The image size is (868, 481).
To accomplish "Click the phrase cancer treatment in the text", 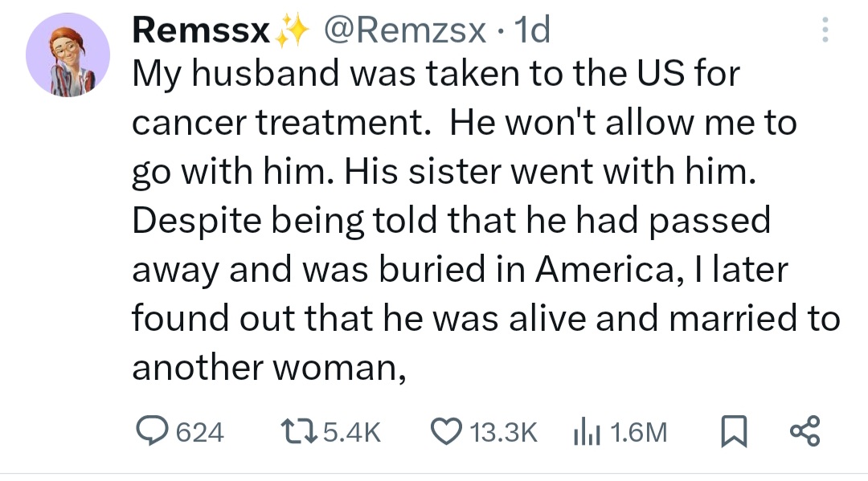I will pos(276,122).
